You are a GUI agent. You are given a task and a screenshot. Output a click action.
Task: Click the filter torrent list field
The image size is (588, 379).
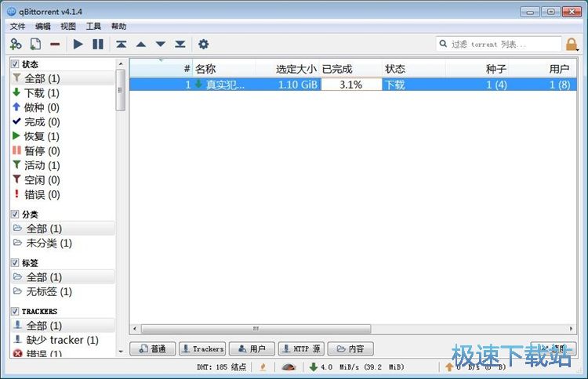pyautogui.click(x=499, y=44)
